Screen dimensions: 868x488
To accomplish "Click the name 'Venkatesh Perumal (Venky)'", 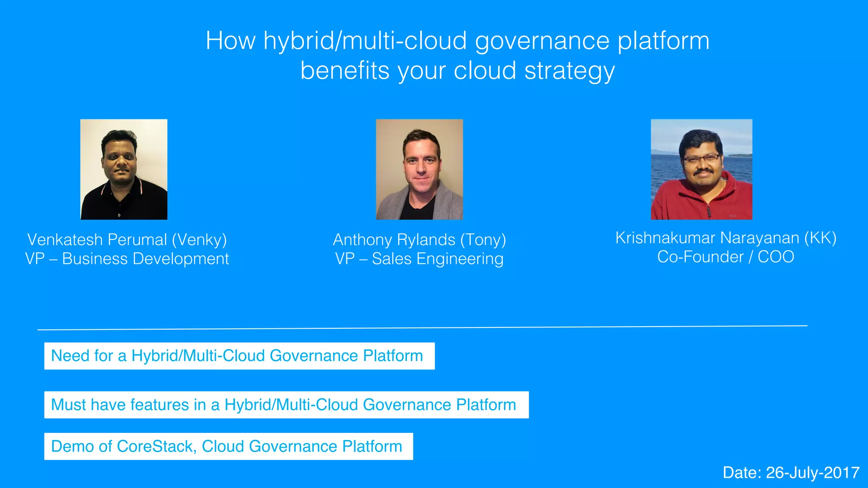I will [x=127, y=240].
